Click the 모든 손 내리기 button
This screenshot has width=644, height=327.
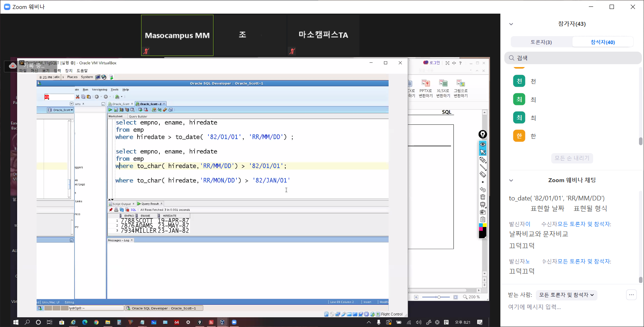click(572, 158)
